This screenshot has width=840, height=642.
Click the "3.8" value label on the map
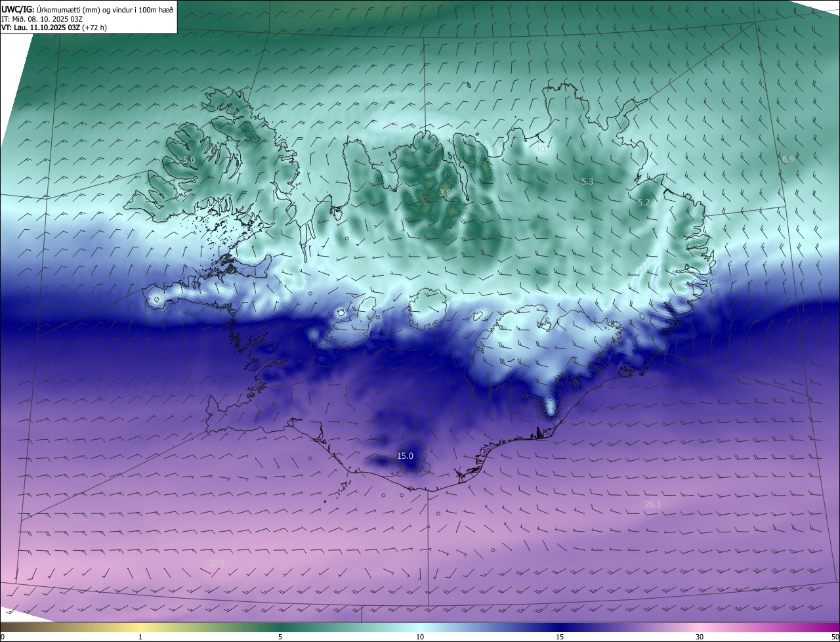pos(445,192)
